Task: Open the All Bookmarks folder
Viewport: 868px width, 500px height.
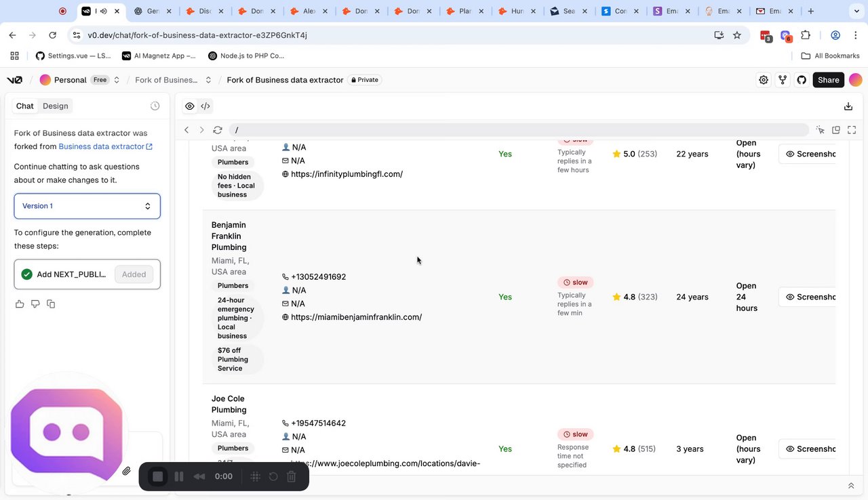Action: point(831,56)
